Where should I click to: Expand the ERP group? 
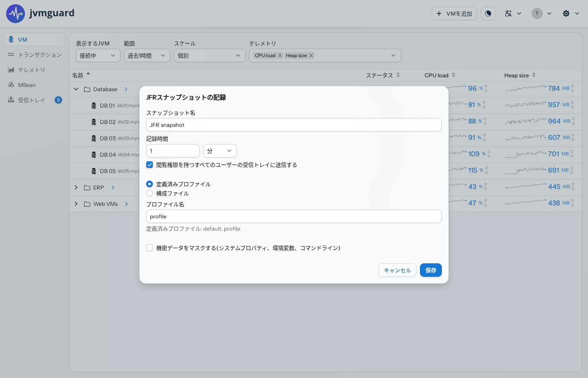coord(76,188)
